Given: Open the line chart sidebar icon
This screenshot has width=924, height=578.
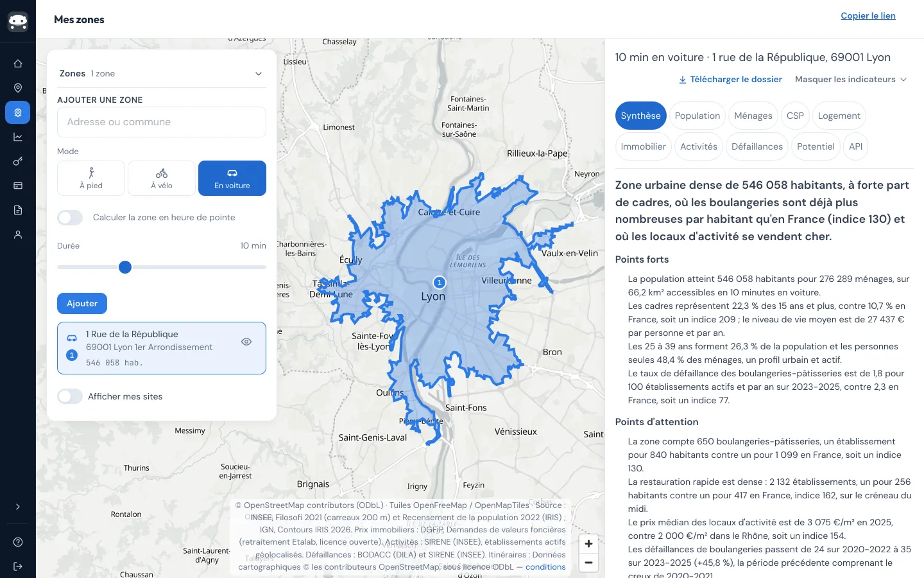Looking at the screenshot, I should pyautogui.click(x=18, y=137).
